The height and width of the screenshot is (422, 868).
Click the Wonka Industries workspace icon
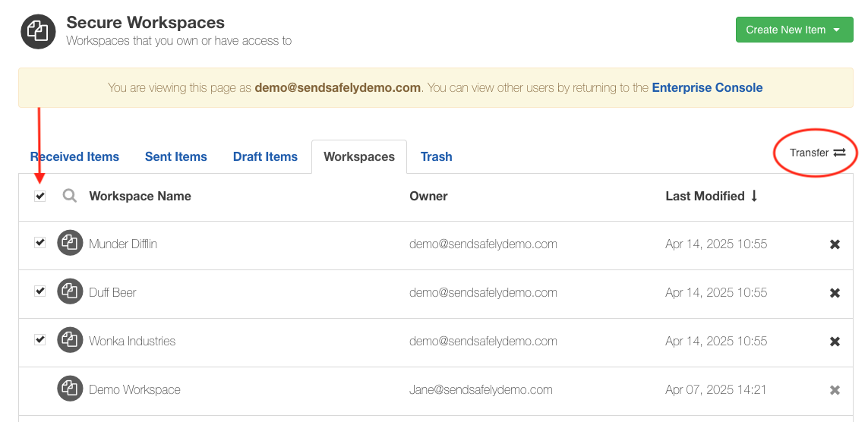[70, 341]
